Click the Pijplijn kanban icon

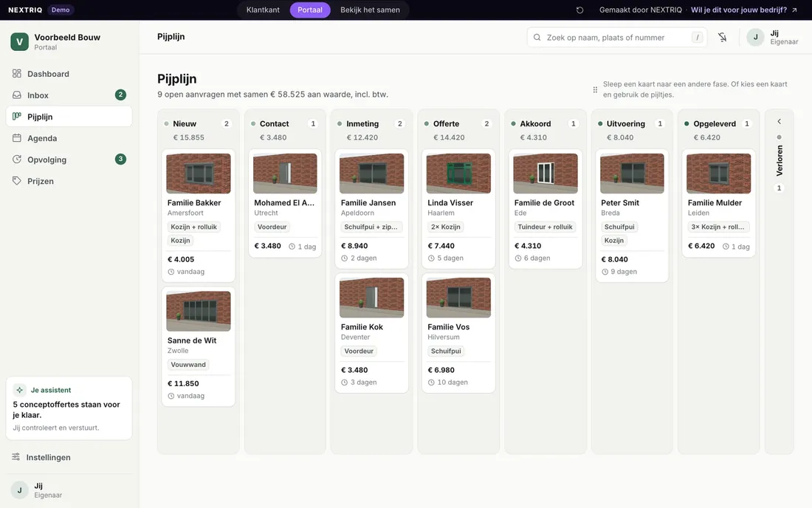16,117
